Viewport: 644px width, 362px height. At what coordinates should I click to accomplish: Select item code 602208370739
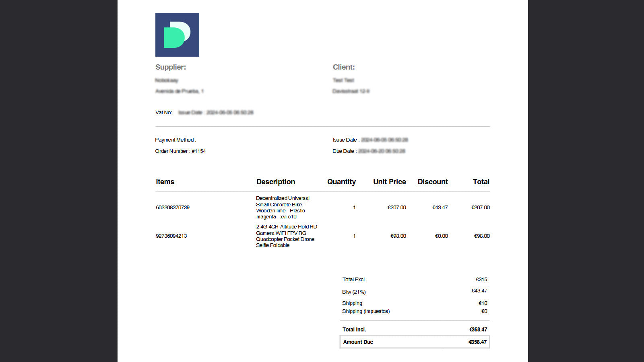(171, 208)
